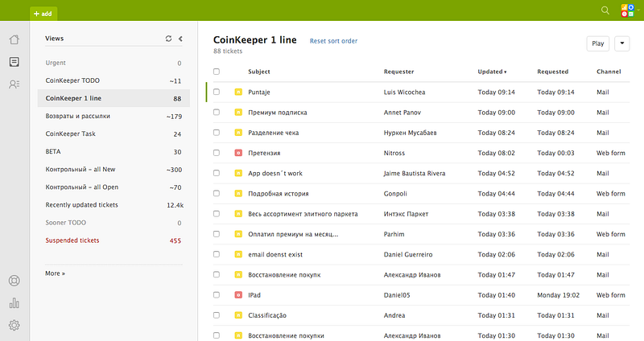Click status badge of App doesn´t work
Screen dimensions: 644x341
coord(238,173)
